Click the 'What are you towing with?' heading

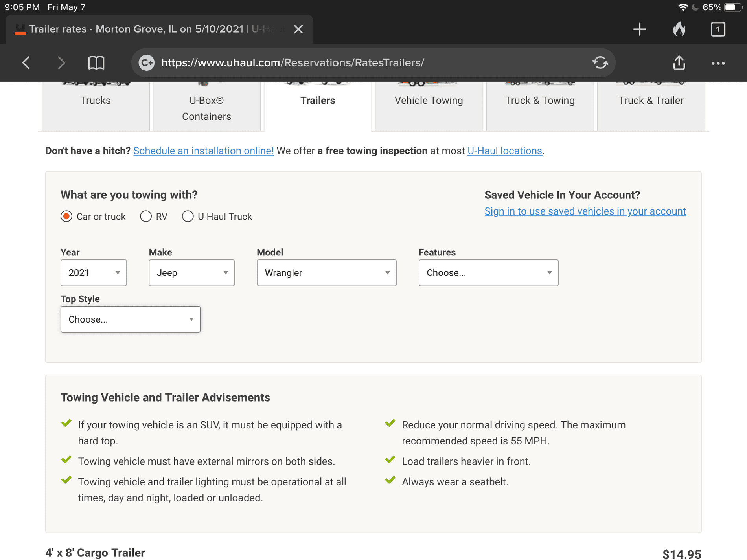point(129,195)
